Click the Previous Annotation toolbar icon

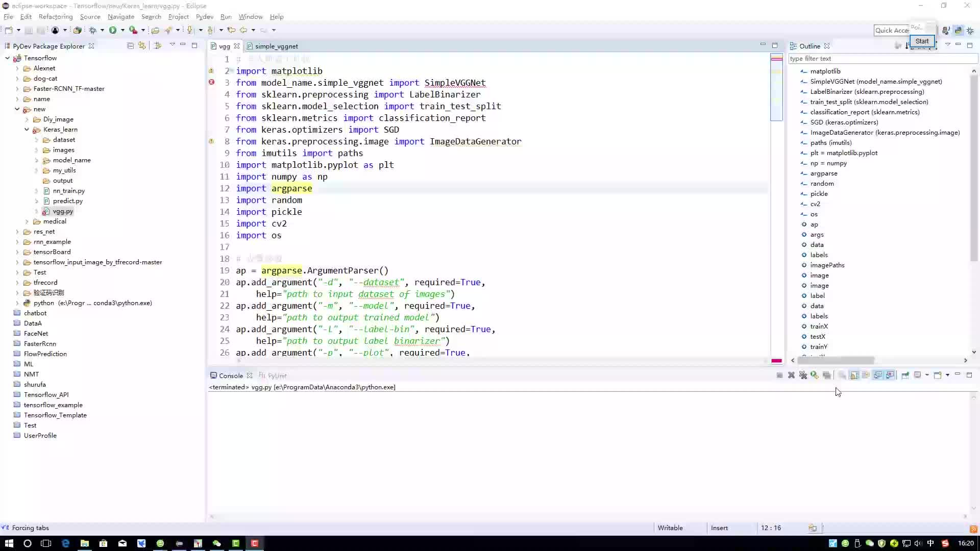211,30
